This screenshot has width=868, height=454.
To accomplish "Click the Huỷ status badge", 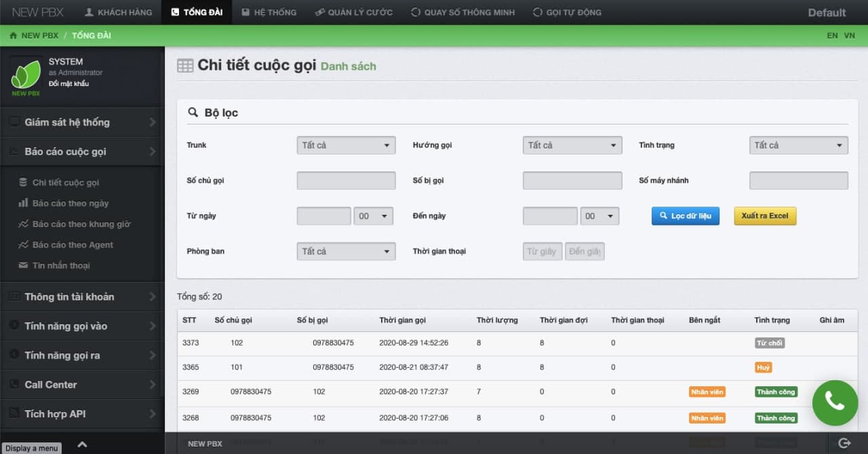I will [763, 367].
